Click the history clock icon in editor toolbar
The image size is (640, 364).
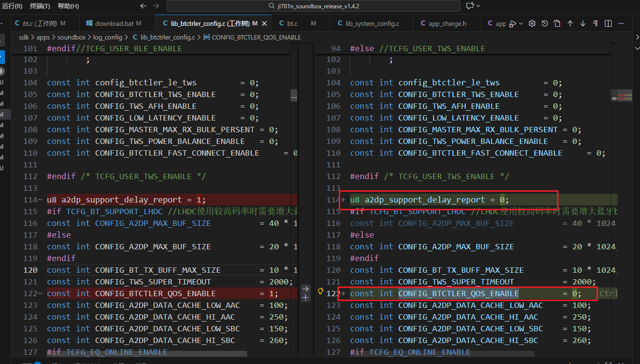(x=545, y=23)
